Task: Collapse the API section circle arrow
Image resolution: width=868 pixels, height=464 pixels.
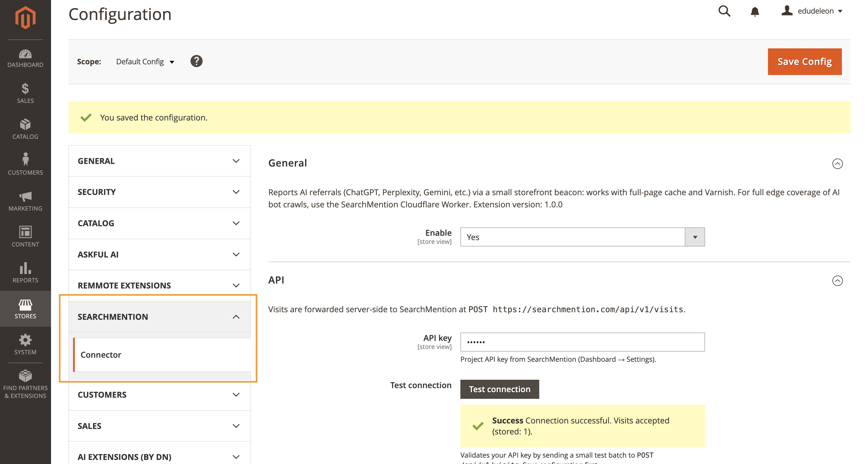Action: click(x=837, y=281)
